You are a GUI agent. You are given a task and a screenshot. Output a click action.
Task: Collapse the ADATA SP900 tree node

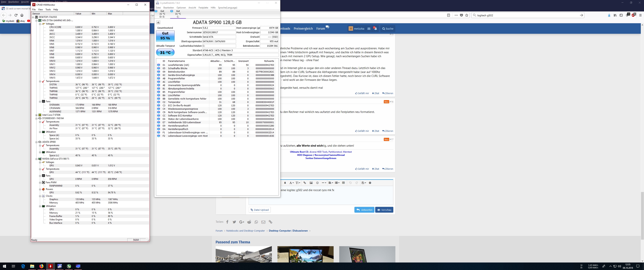[x=37, y=142]
